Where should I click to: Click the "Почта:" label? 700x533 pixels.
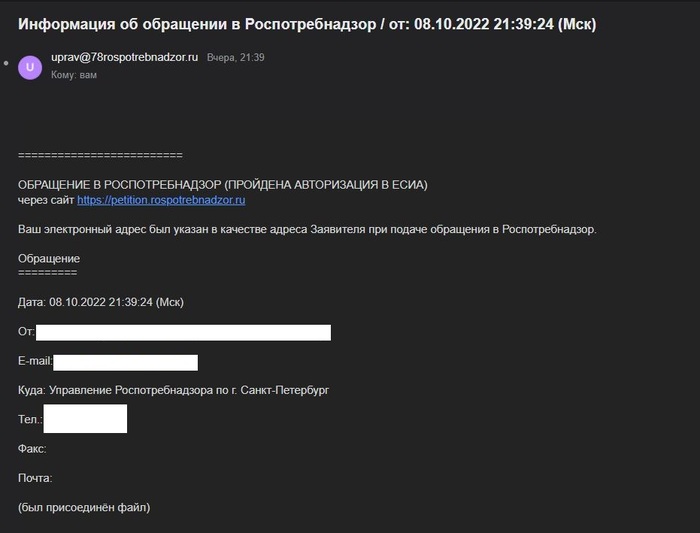(x=35, y=478)
